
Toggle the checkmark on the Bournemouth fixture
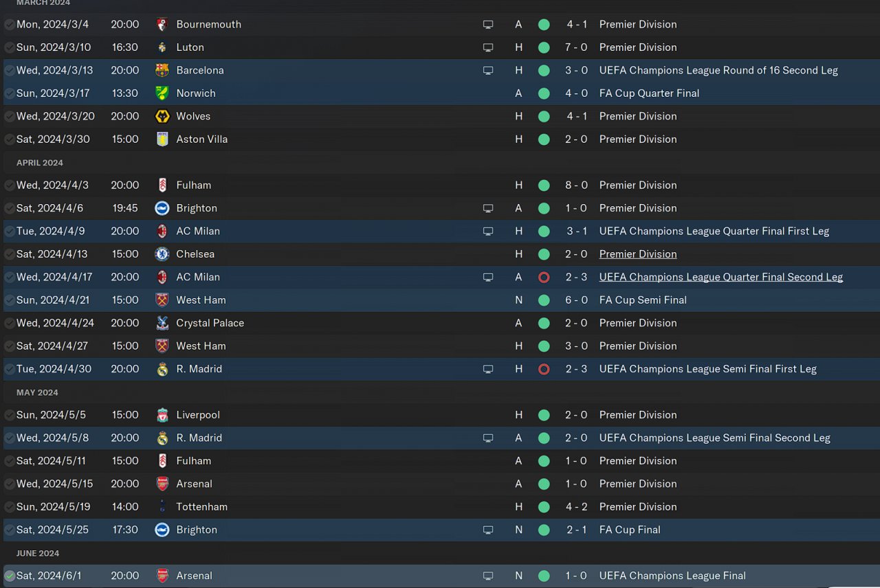tap(10, 25)
